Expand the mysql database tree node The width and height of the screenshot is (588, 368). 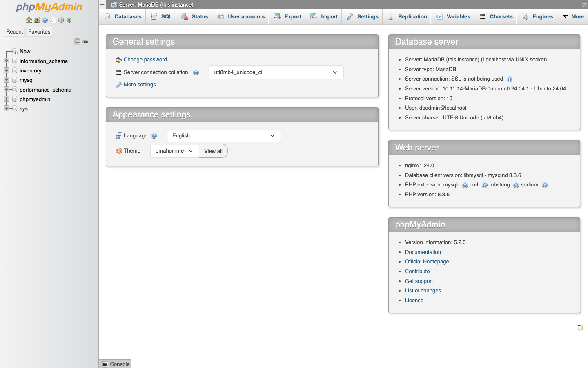tap(6, 80)
